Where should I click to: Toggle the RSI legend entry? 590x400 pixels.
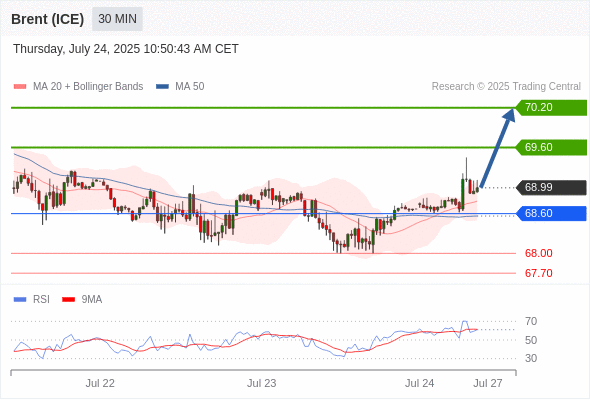pyautogui.click(x=32, y=300)
